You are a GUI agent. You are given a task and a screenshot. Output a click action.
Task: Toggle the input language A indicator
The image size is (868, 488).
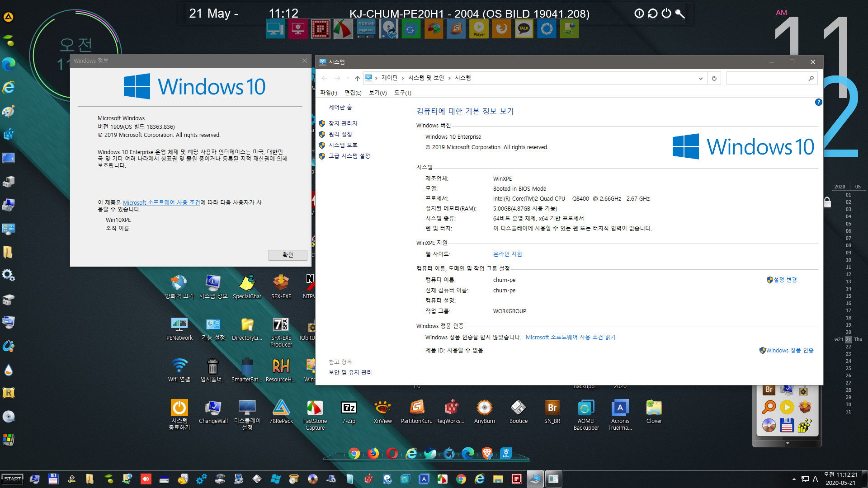(x=815, y=479)
